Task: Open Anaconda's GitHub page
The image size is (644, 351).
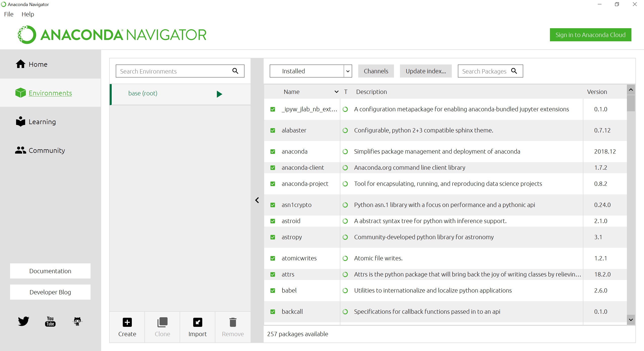Action: tap(77, 321)
